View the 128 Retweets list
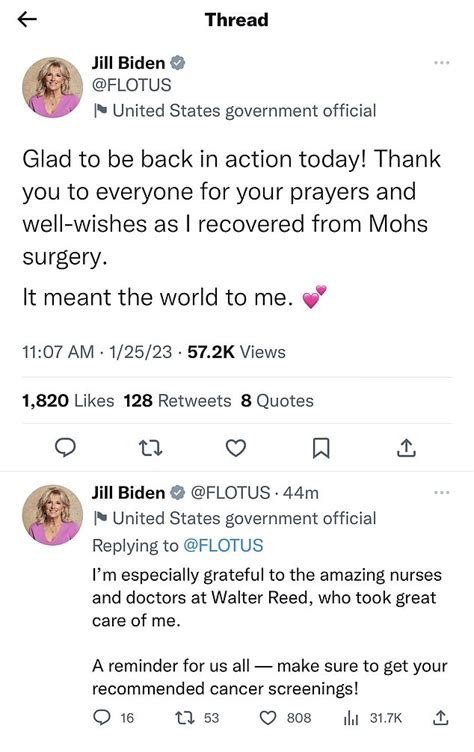Screen dimensions: 474x752 coord(177,401)
